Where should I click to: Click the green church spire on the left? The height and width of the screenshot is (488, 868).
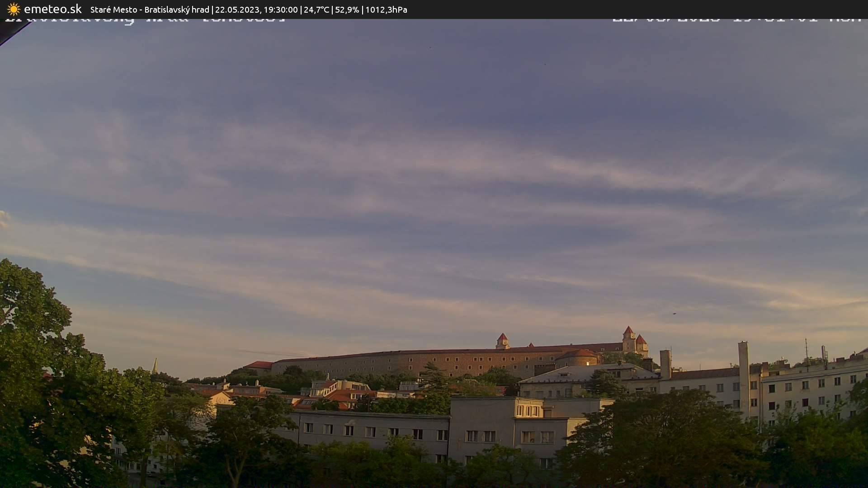pyautogui.click(x=155, y=366)
